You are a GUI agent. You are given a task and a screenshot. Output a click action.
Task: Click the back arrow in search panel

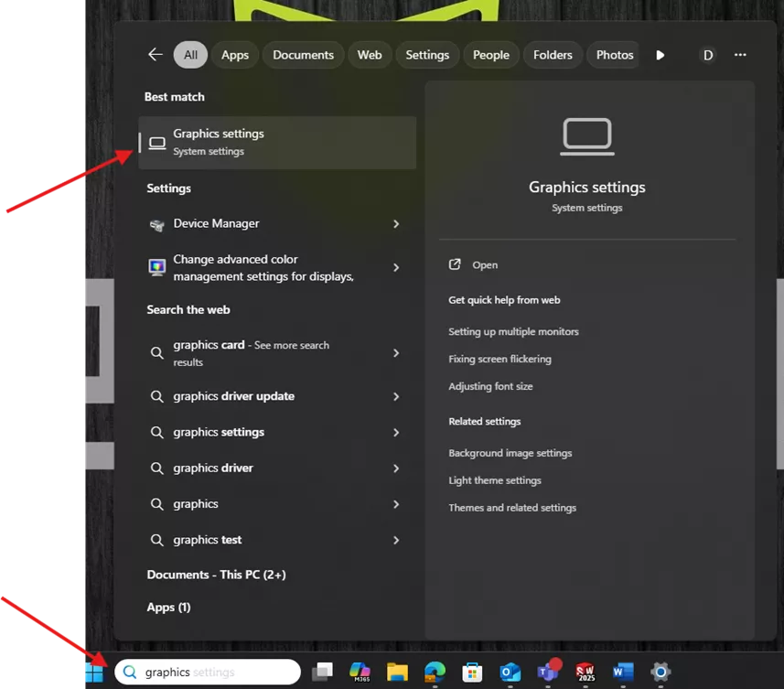(155, 54)
